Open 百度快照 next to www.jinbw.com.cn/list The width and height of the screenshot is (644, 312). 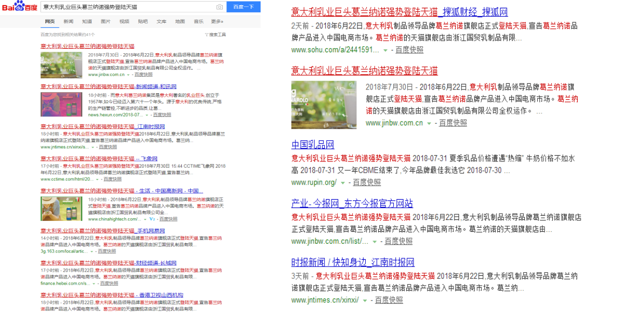click(x=398, y=242)
